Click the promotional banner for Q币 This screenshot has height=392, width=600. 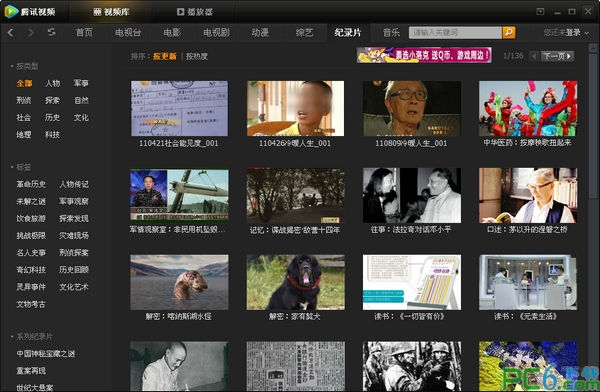[x=424, y=55]
